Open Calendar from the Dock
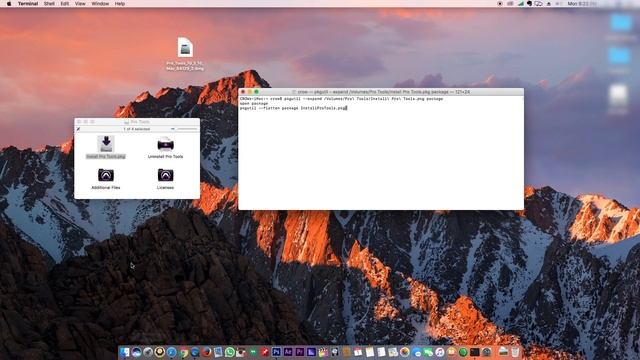The width and height of the screenshot is (640, 360). [x=358, y=352]
